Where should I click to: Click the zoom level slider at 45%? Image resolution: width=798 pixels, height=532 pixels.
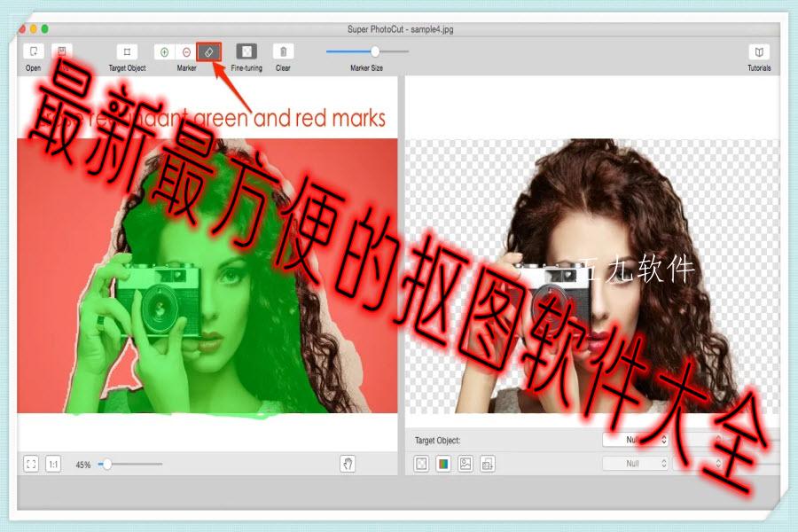pos(107,464)
